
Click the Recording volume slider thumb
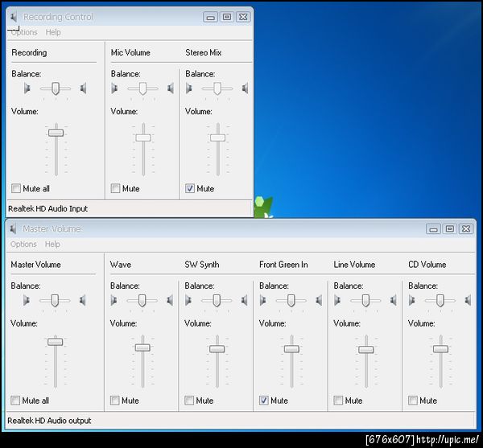click(56, 133)
